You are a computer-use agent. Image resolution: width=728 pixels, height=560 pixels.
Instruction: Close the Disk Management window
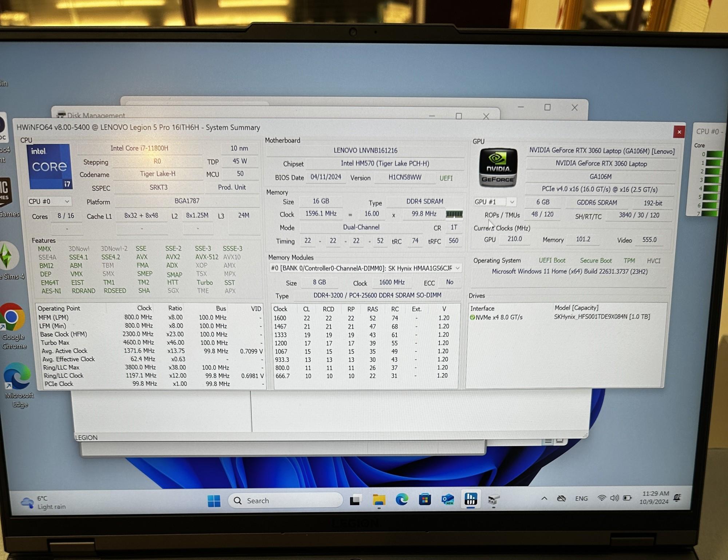click(486, 116)
